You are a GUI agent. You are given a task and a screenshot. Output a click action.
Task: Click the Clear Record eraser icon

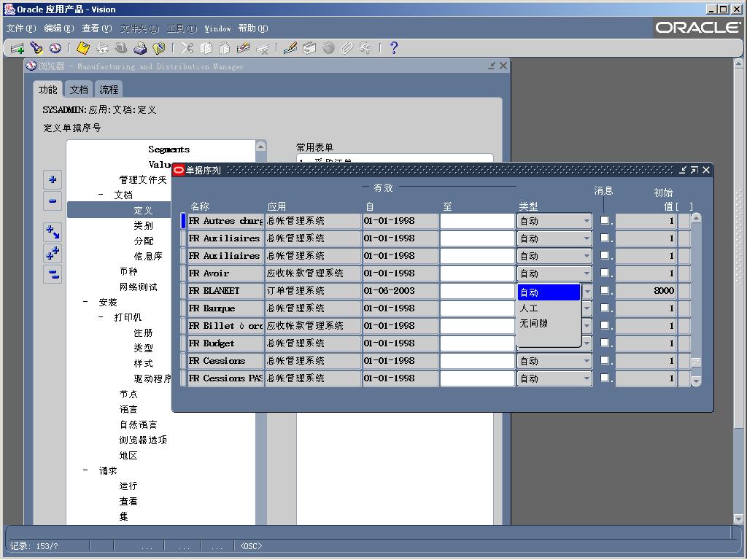243,48
